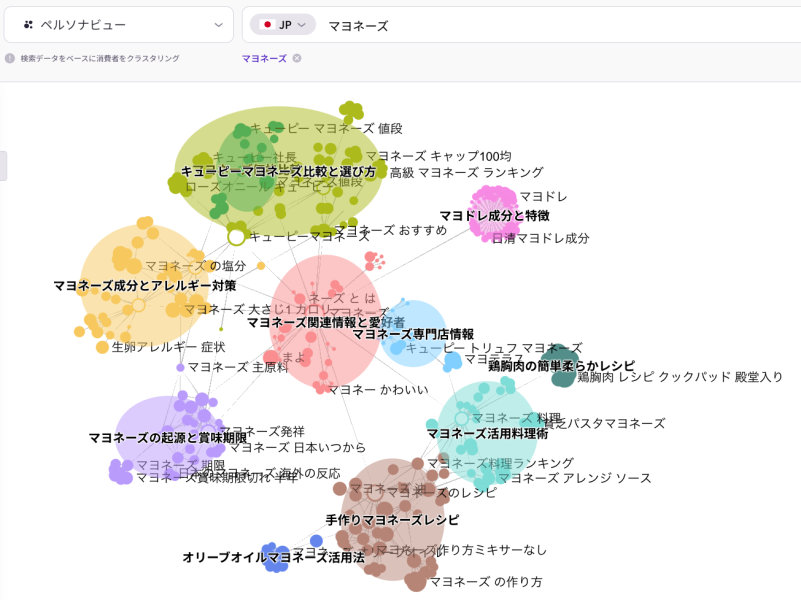This screenshot has width=801, height=600.
Task: Select the キユーピーマヨネーズ比較と選び方 cluster label
Action: 281,171
